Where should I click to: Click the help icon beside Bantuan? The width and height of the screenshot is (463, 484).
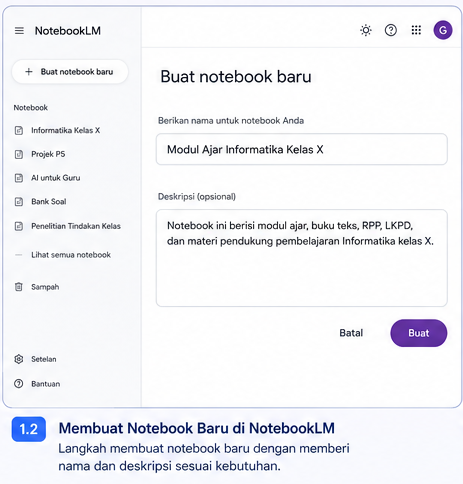[x=19, y=384]
